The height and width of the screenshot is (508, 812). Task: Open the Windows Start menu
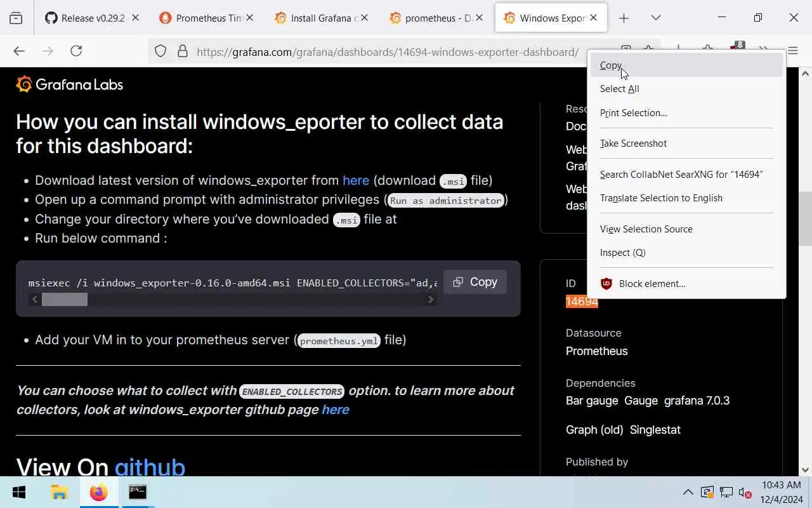19,492
